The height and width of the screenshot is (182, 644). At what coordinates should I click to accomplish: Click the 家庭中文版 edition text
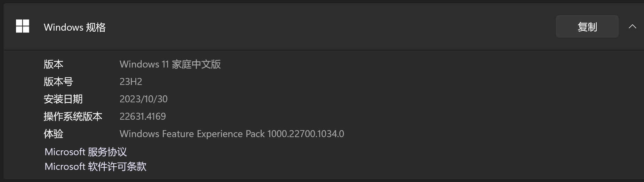pyautogui.click(x=196, y=64)
